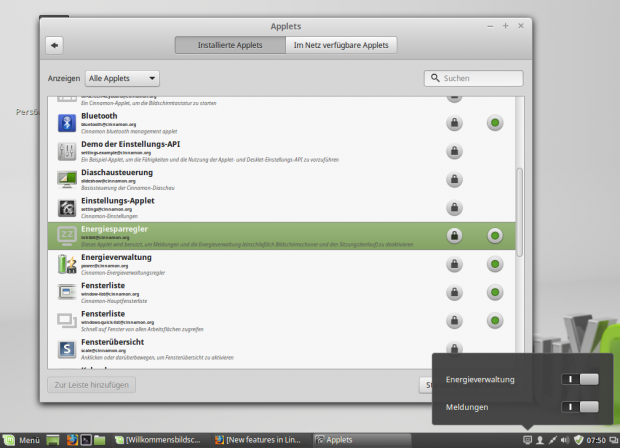Click the Meldungen label in the popup
The width and height of the screenshot is (620, 448).
point(467,407)
